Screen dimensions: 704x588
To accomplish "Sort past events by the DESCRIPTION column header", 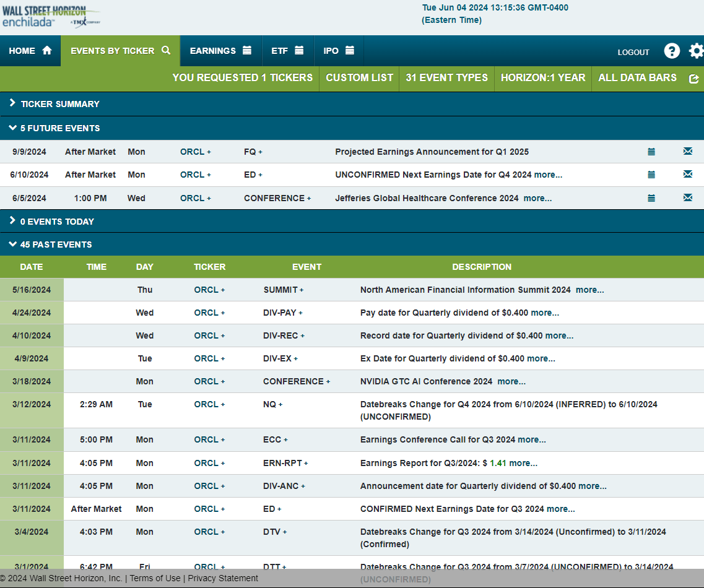I will pos(482,267).
